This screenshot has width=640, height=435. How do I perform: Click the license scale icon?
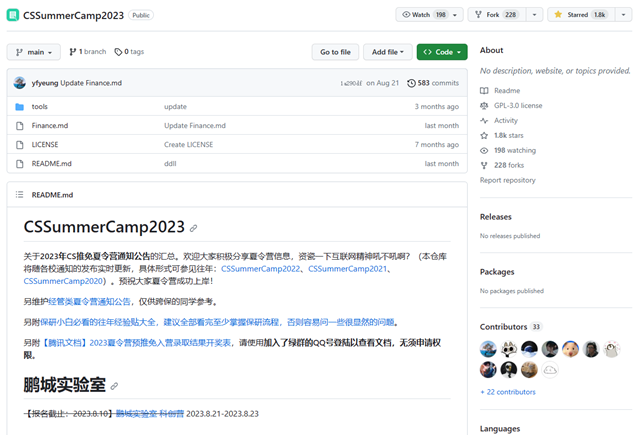(484, 106)
